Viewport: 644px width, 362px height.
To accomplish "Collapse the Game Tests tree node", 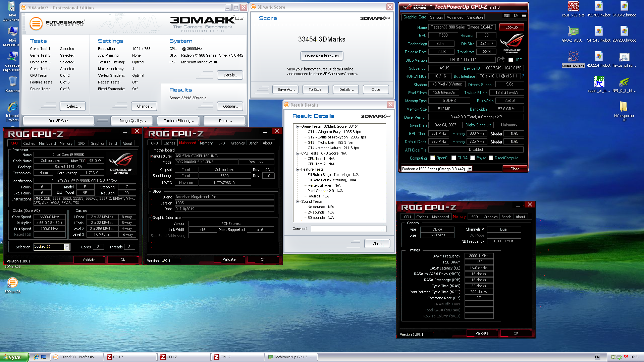I will tap(298, 126).
